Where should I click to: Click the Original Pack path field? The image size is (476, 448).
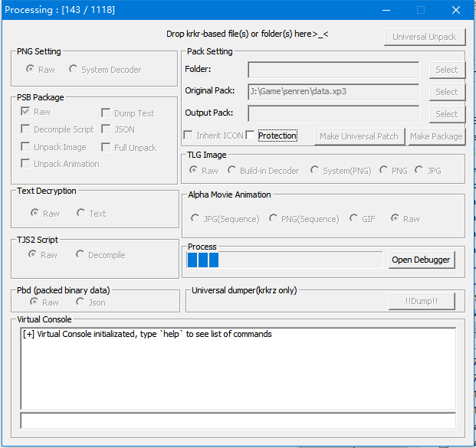[333, 92]
